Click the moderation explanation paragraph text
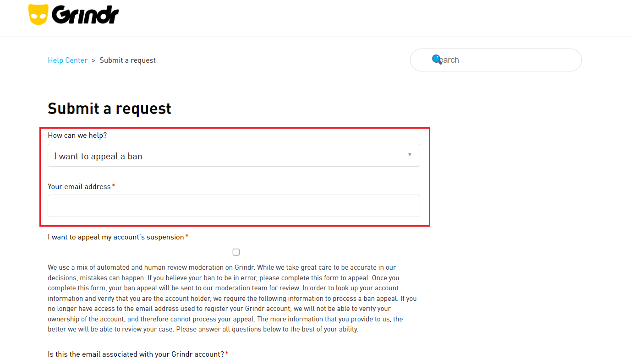Viewport: 630px width, 364px height. point(232,298)
